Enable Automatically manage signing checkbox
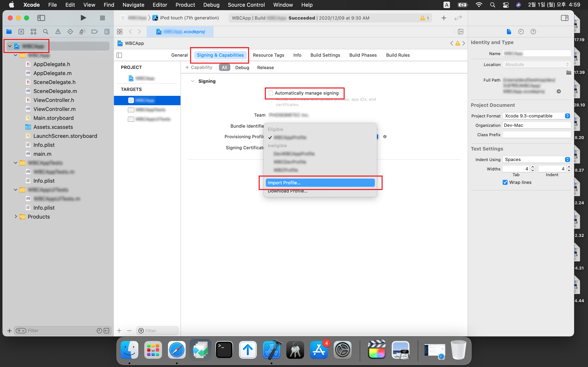Image resolution: width=588 pixels, height=367 pixels. pyautogui.click(x=271, y=93)
